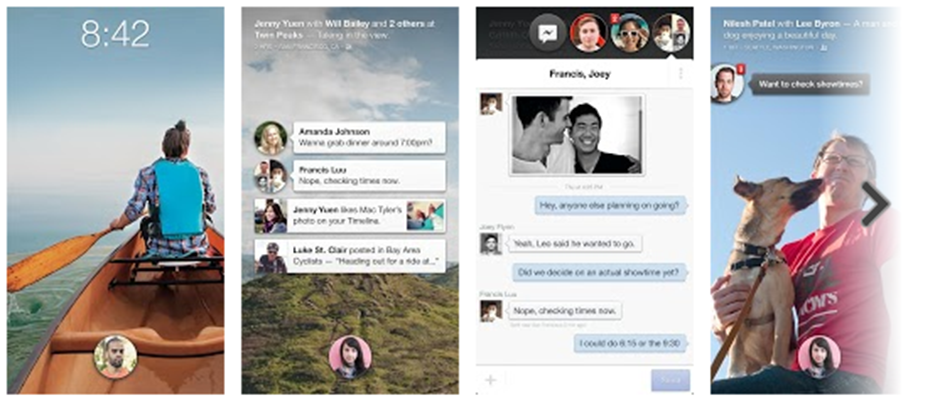This screenshot has height=408, width=940.
Task: Tap the 'Want to check showtimes?' message bubble
Action: click(811, 83)
